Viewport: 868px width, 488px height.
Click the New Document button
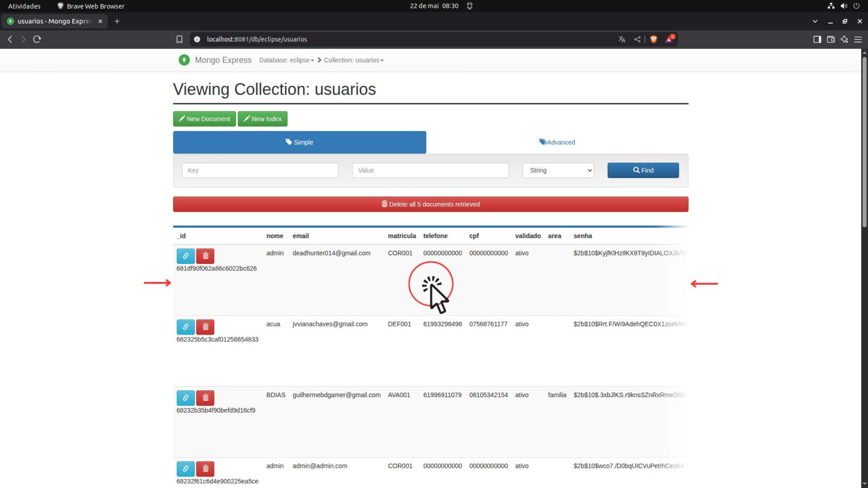point(205,119)
